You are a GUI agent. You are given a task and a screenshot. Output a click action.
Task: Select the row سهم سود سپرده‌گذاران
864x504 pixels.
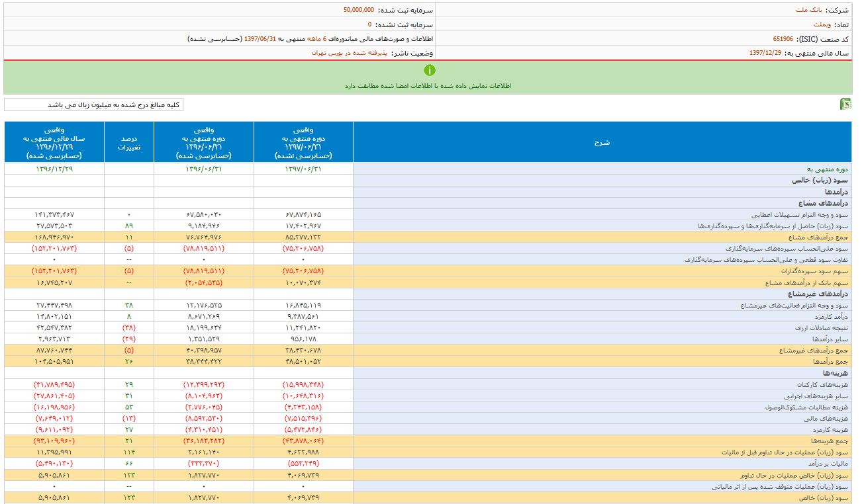point(428,271)
